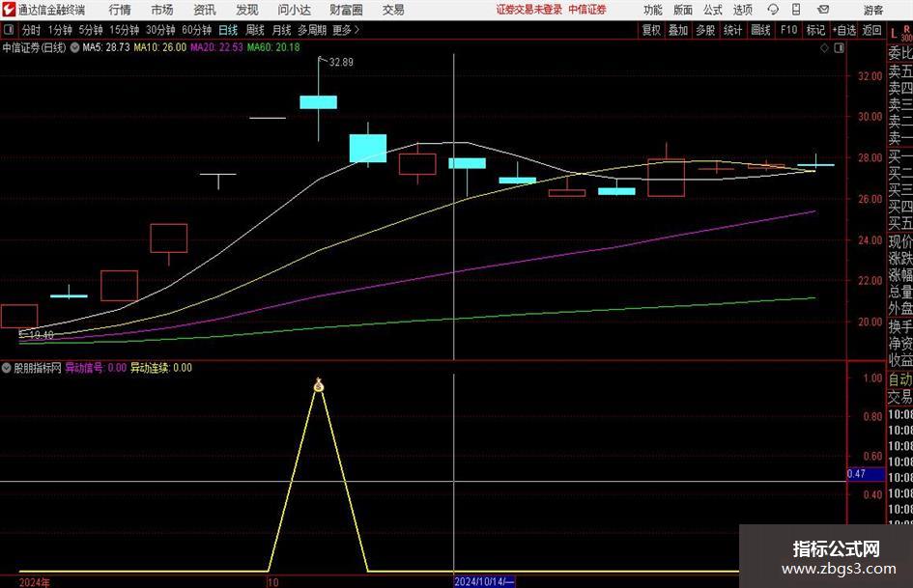The width and height of the screenshot is (913, 588).
Task: Open the 选项 menu
Action: point(743,10)
